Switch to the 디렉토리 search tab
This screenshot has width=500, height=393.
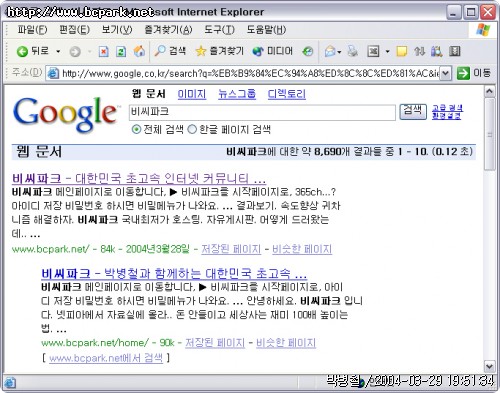pyautogui.click(x=287, y=94)
